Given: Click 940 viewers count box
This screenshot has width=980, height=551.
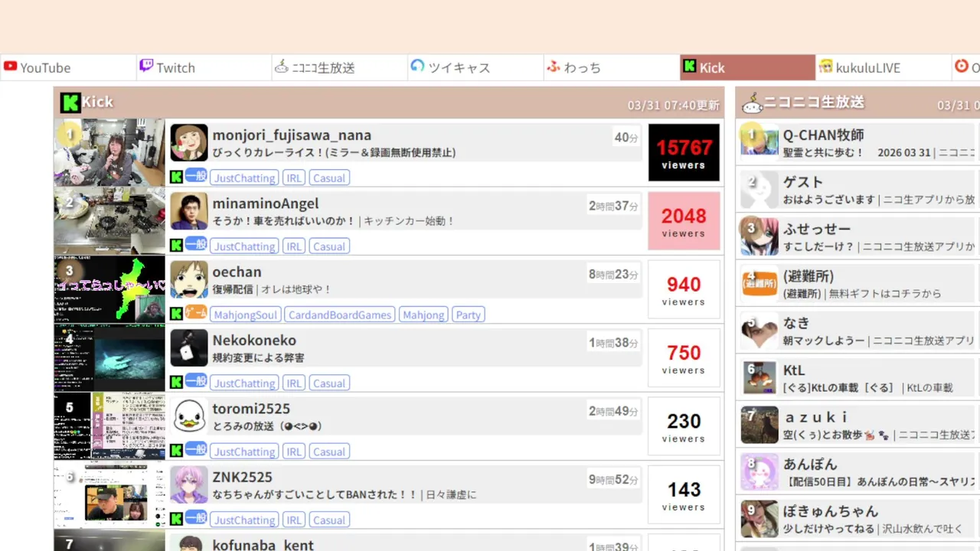Looking at the screenshot, I should tap(684, 289).
